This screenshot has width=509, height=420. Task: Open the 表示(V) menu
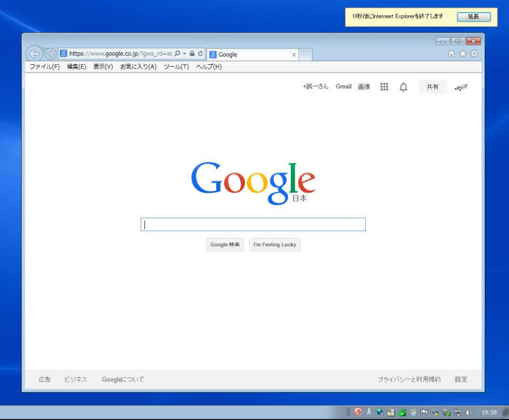click(x=103, y=67)
